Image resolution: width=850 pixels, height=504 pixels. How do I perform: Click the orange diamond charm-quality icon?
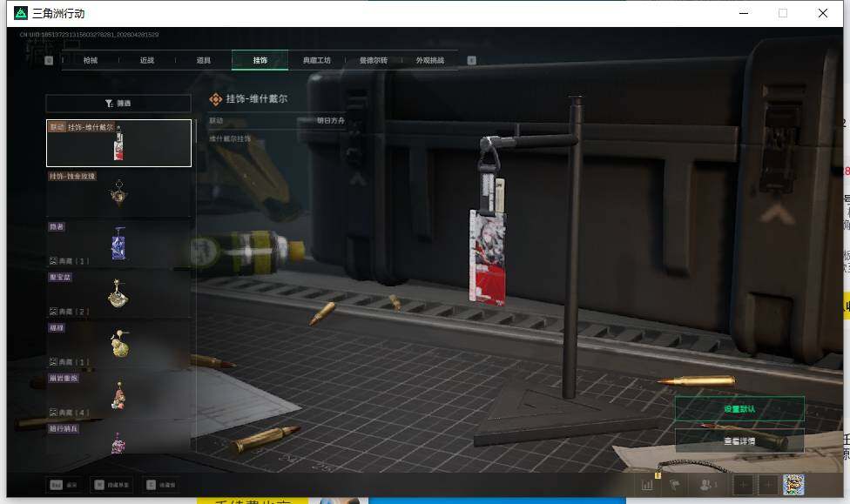click(216, 99)
